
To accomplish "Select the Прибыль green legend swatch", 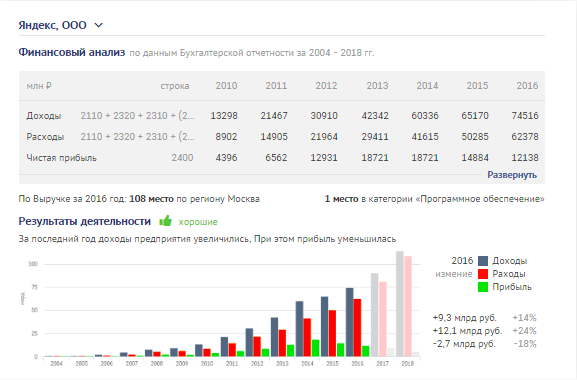I will click(x=483, y=287).
